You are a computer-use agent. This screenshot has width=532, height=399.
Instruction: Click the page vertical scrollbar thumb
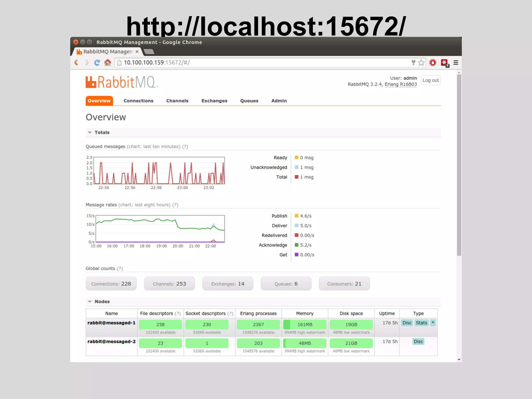click(x=459, y=165)
